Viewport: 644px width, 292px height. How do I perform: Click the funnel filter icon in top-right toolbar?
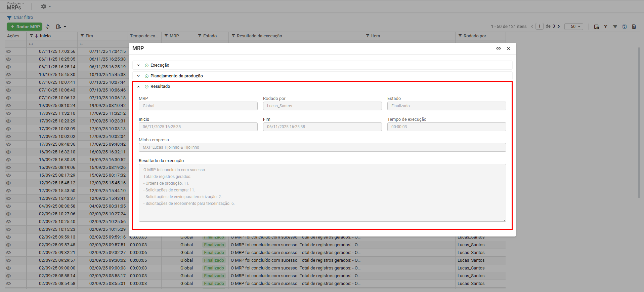click(606, 27)
